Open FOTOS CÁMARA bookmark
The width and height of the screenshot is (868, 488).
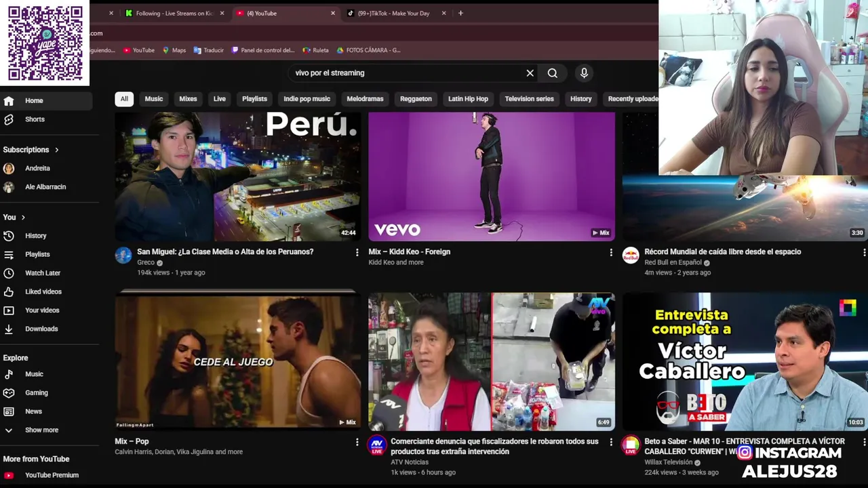pos(369,50)
